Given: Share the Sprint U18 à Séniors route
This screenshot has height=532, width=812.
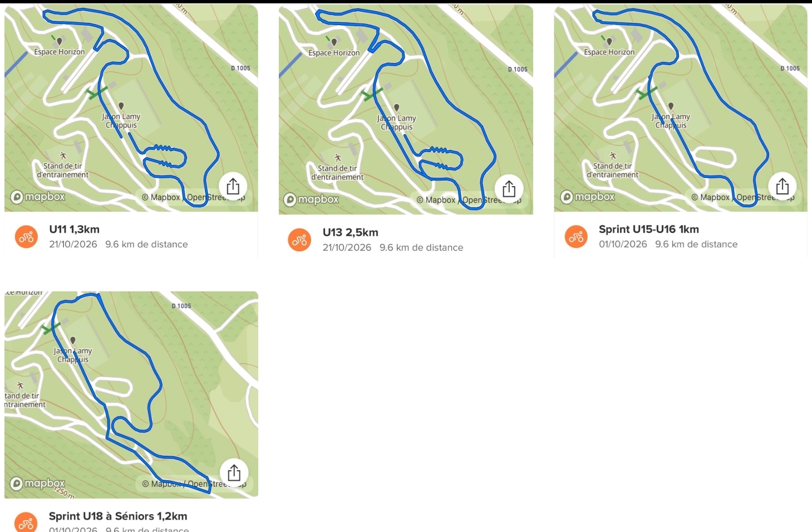Looking at the screenshot, I should (x=234, y=473).
